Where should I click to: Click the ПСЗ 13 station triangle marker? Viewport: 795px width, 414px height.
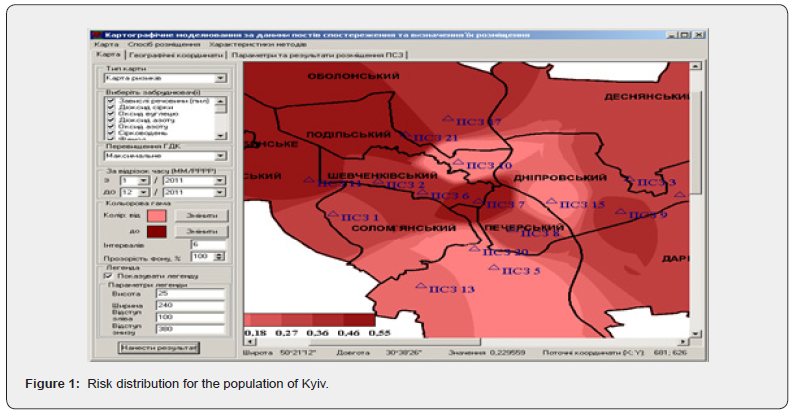tap(422, 286)
